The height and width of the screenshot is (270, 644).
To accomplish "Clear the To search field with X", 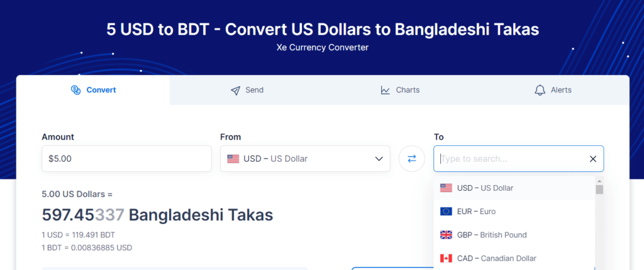I will pos(592,159).
